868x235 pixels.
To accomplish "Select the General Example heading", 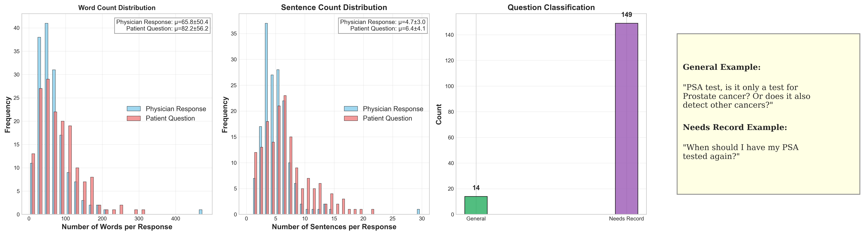I will (x=721, y=67).
